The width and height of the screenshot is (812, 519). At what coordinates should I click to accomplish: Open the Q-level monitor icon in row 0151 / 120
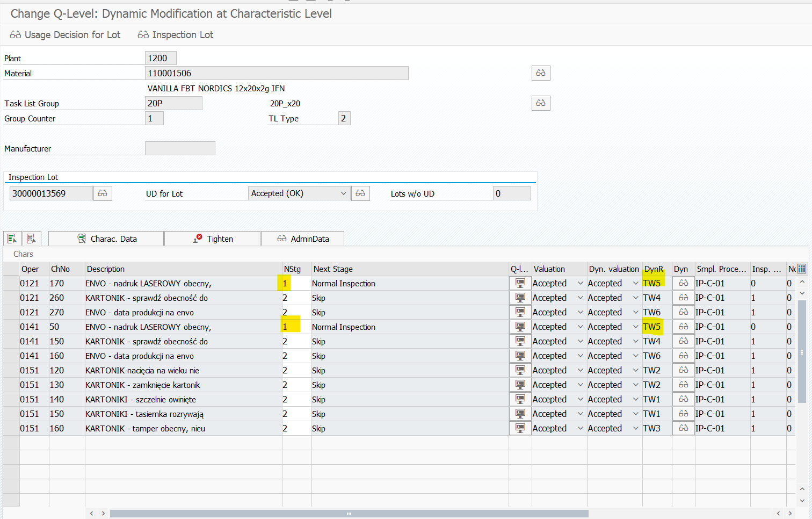coord(520,370)
